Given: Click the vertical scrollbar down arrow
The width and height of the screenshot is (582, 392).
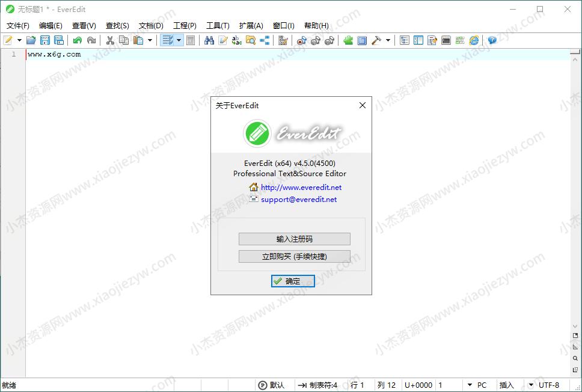Looking at the screenshot, I should pyautogui.click(x=575, y=326).
